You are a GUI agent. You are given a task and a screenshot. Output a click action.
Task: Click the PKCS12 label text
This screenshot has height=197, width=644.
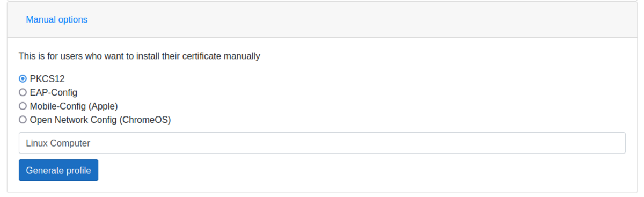tap(47, 78)
